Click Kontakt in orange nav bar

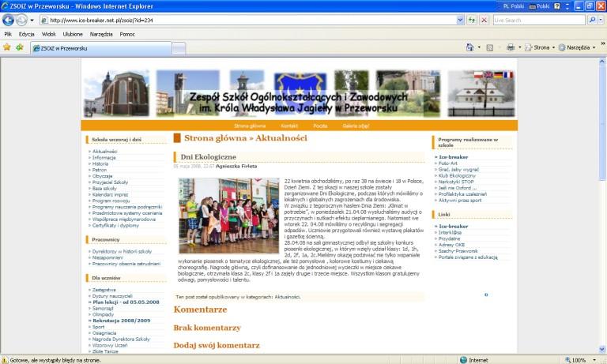(289, 126)
